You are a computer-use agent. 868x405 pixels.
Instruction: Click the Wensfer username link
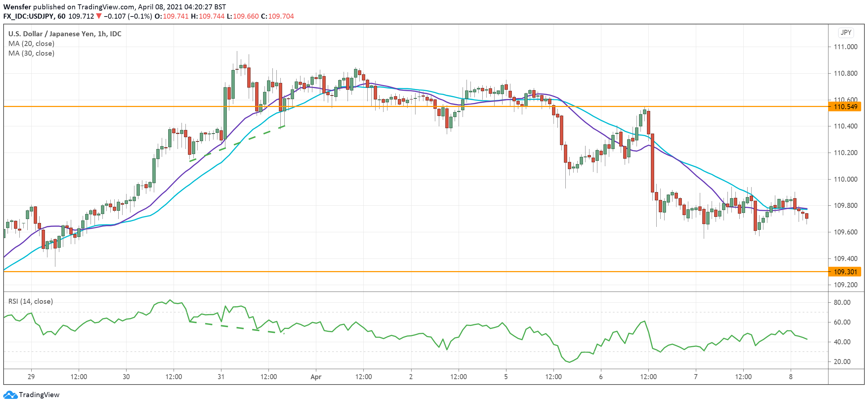tap(17, 6)
